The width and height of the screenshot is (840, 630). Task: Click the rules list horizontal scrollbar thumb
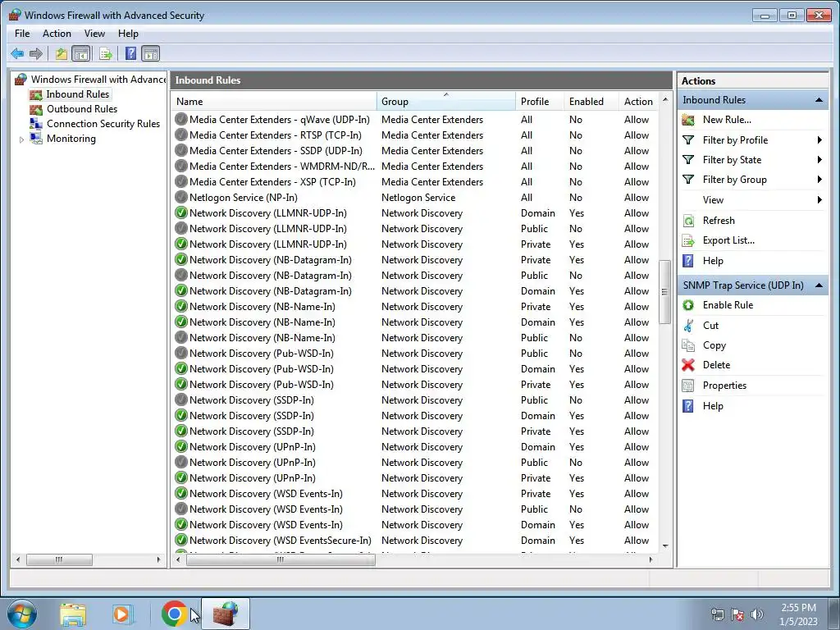point(281,559)
